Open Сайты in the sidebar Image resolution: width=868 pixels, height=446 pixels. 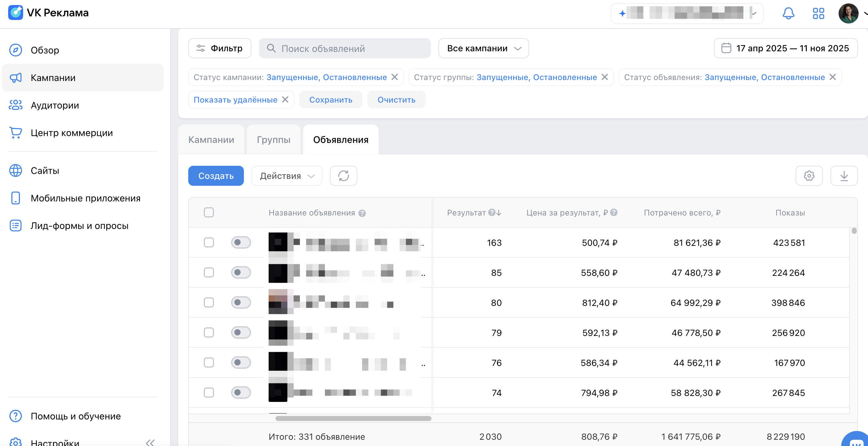pyautogui.click(x=83, y=170)
